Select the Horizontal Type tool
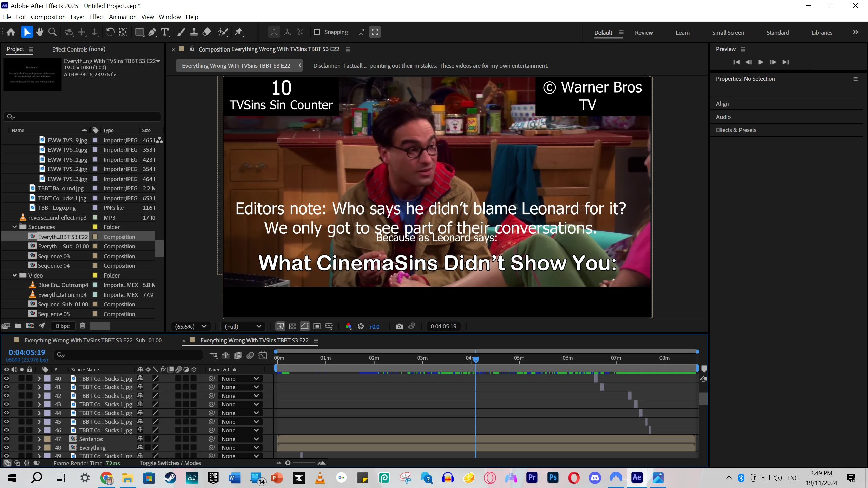 [165, 32]
